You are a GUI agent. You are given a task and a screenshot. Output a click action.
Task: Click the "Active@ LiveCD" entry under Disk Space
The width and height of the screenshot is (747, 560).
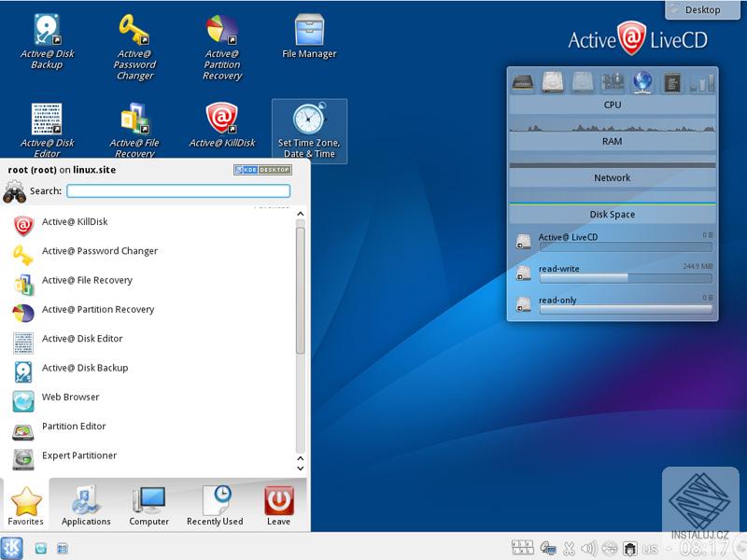click(613, 241)
